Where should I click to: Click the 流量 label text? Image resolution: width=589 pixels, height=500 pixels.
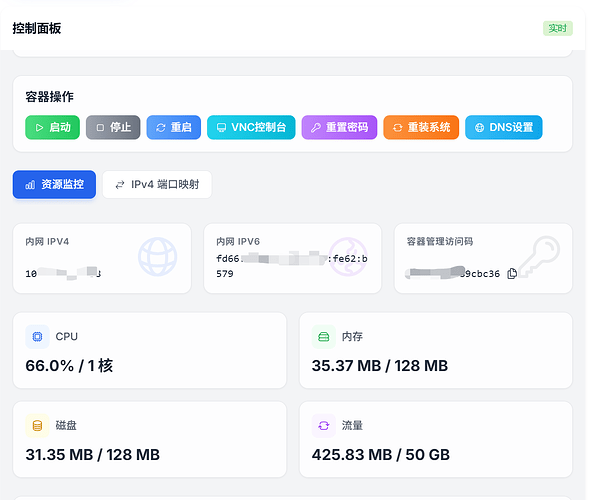(x=352, y=426)
